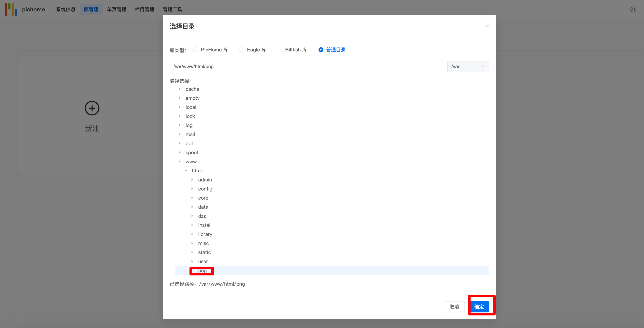This screenshot has width=644, height=328.
Task: Collapse the www folder node
Action: [x=179, y=162]
